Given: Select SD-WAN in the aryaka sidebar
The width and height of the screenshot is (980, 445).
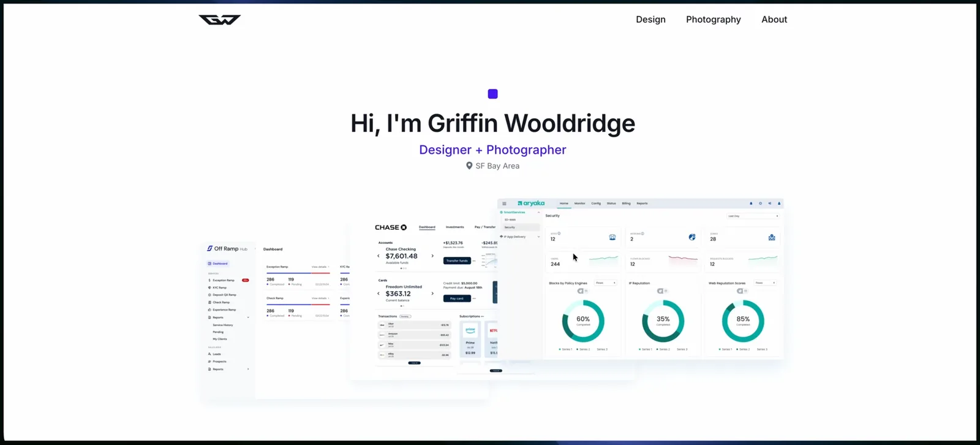Looking at the screenshot, I should (510, 219).
